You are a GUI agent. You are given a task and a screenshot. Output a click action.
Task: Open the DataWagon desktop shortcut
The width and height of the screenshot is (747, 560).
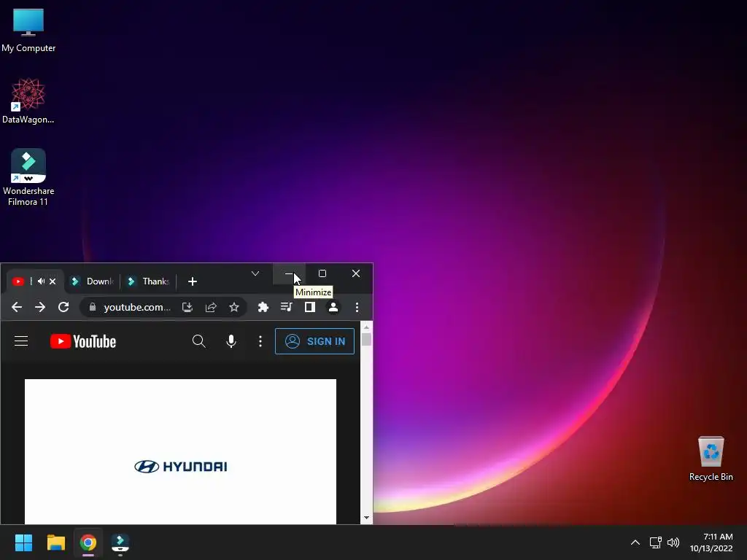tap(28, 101)
